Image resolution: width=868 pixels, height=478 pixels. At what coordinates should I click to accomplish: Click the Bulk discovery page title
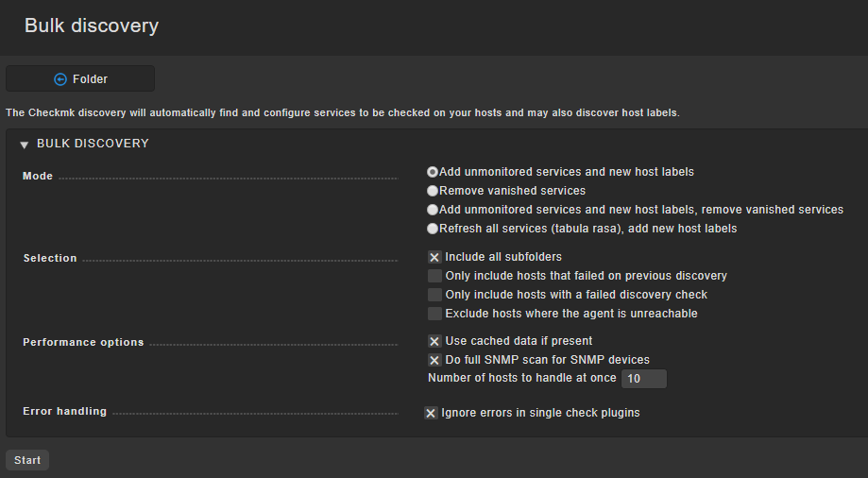(92, 26)
